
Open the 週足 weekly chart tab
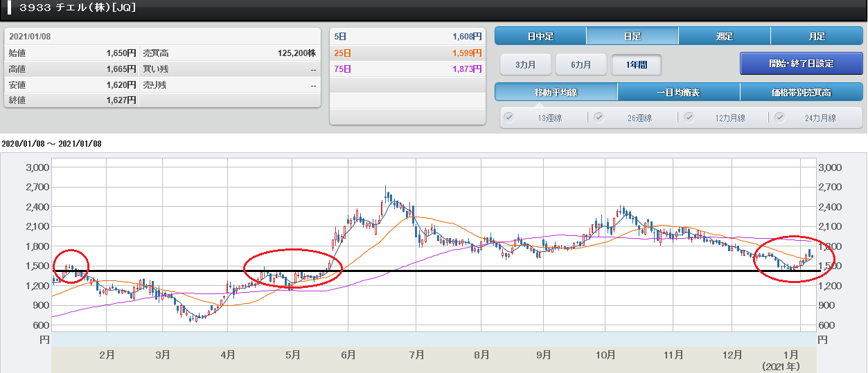pyautogui.click(x=724, y=36)
